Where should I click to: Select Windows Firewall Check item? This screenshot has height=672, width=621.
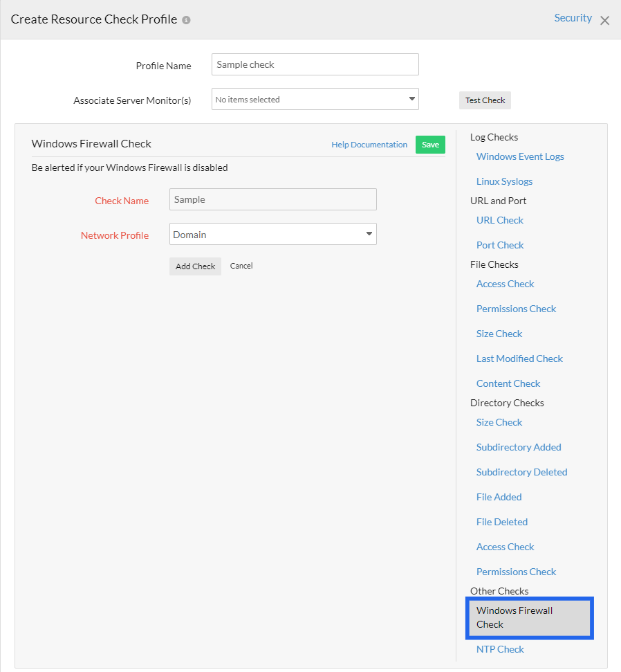530,617
